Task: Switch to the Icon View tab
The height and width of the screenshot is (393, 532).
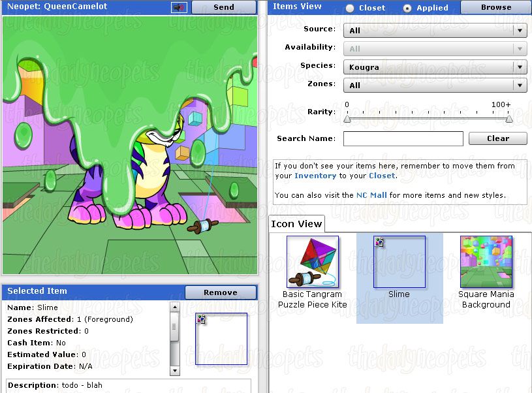Action: [296, 224]
